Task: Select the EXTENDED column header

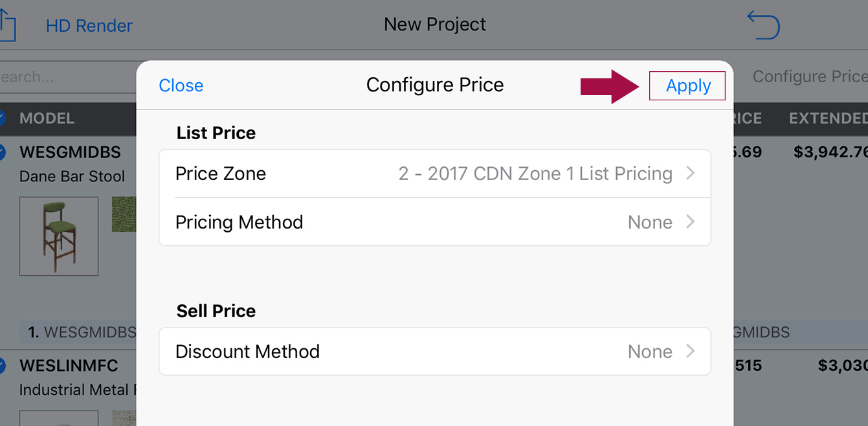Action: pos(828,118)
